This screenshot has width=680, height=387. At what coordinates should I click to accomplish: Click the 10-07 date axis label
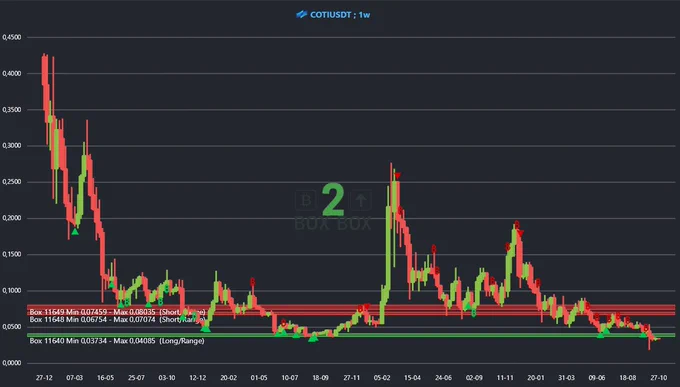[x=290, y=378]
